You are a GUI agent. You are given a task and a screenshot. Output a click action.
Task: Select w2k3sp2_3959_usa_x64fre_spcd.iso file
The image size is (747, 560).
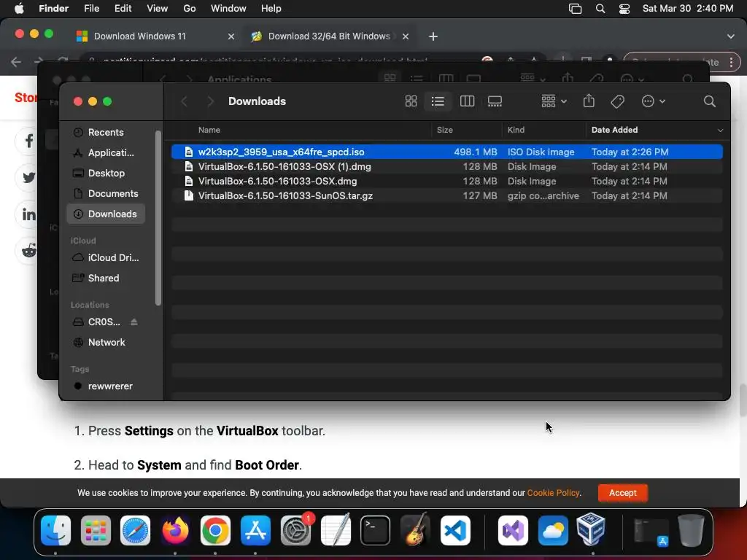[447, 152]
